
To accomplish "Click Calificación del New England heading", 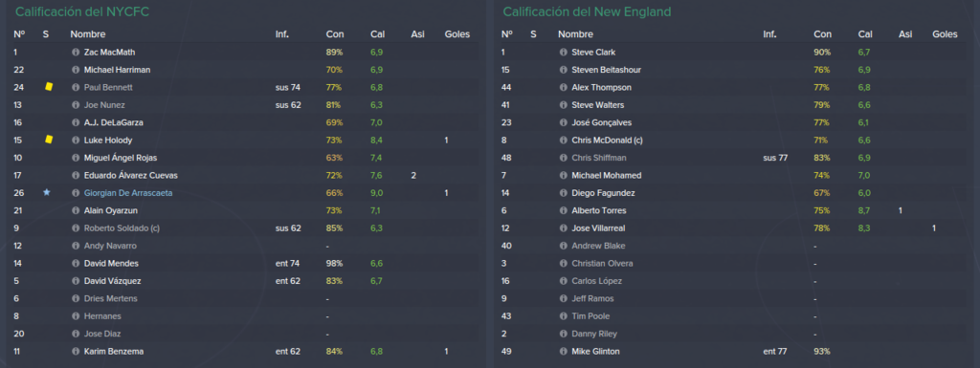I will click(588, 11).
